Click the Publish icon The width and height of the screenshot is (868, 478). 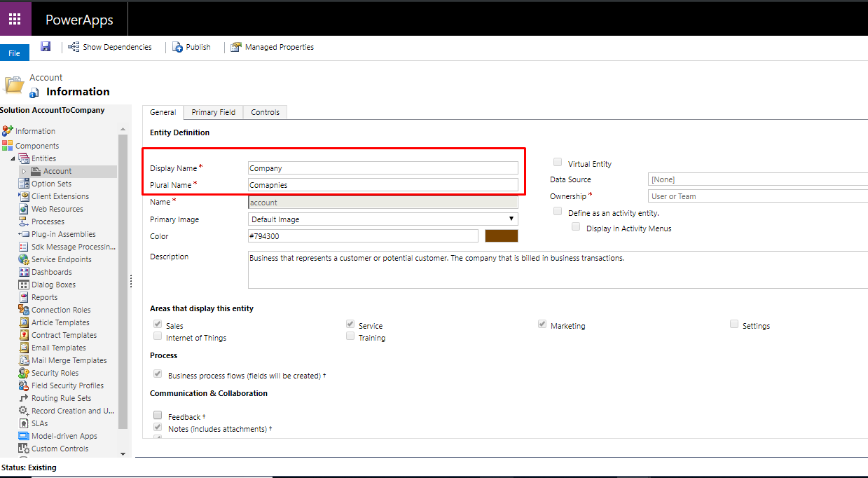pyautogui.click(x=178, y=47)
